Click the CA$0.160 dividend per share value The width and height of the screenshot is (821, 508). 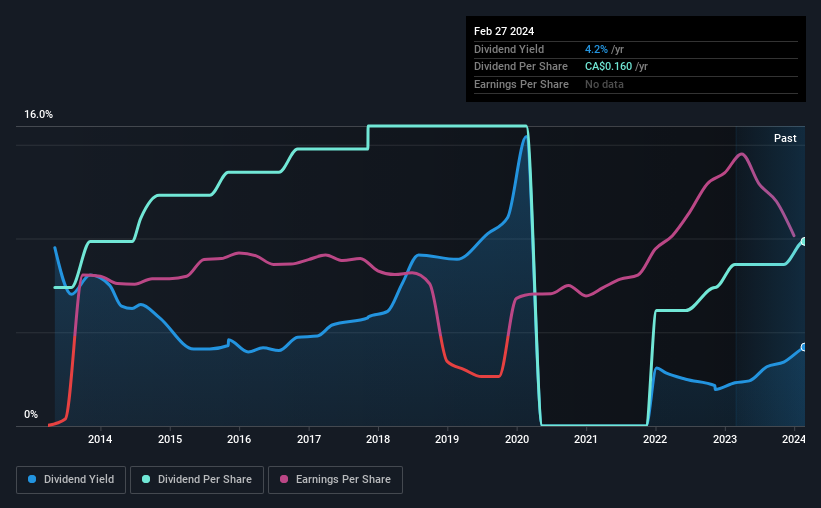pos(608,67)
